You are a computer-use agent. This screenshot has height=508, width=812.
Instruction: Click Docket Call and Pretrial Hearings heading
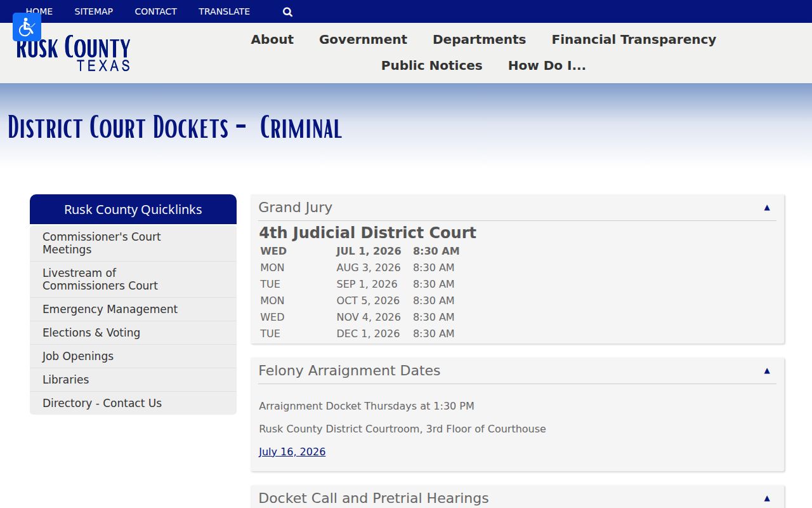click(x=373, y=498)
